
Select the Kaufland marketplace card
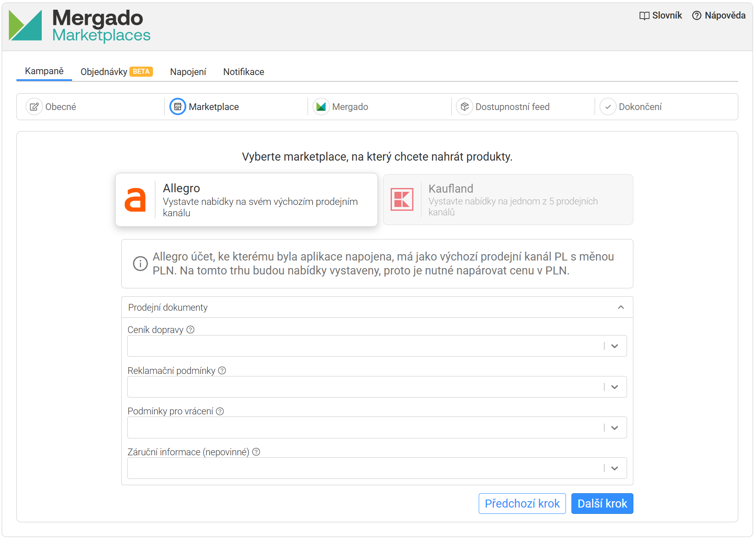(508, 199)
